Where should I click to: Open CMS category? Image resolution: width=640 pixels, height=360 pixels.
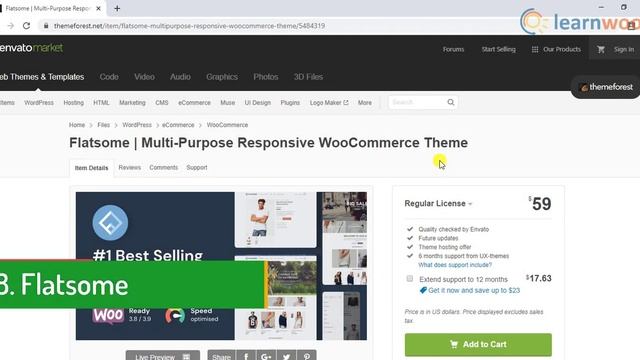(x=162, y=103)
